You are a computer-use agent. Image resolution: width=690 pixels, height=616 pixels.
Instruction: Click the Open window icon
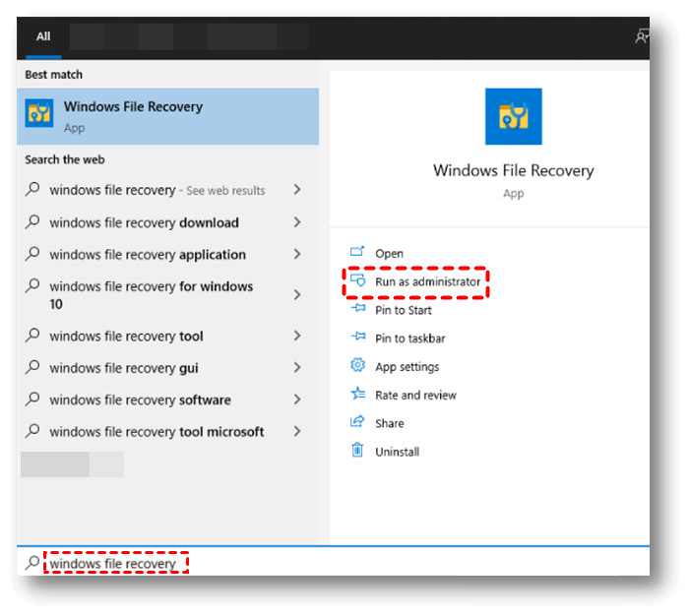click(x=357, y=251)
